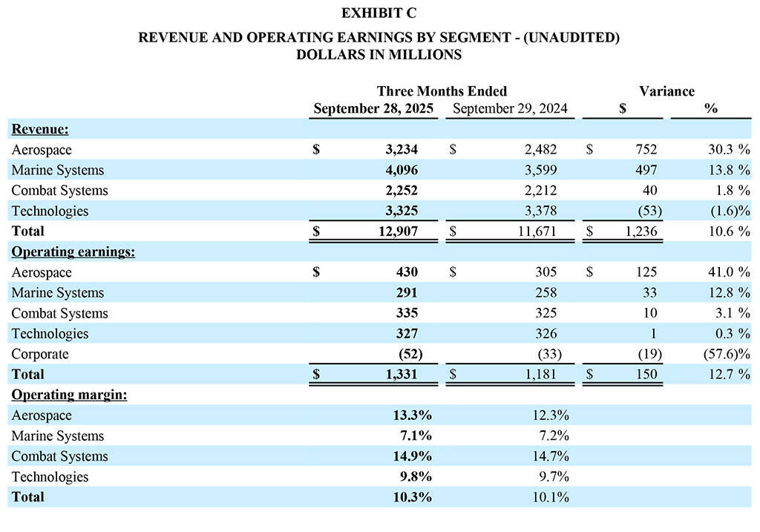Select the Operating margin section heading

[x=69, y=395]
